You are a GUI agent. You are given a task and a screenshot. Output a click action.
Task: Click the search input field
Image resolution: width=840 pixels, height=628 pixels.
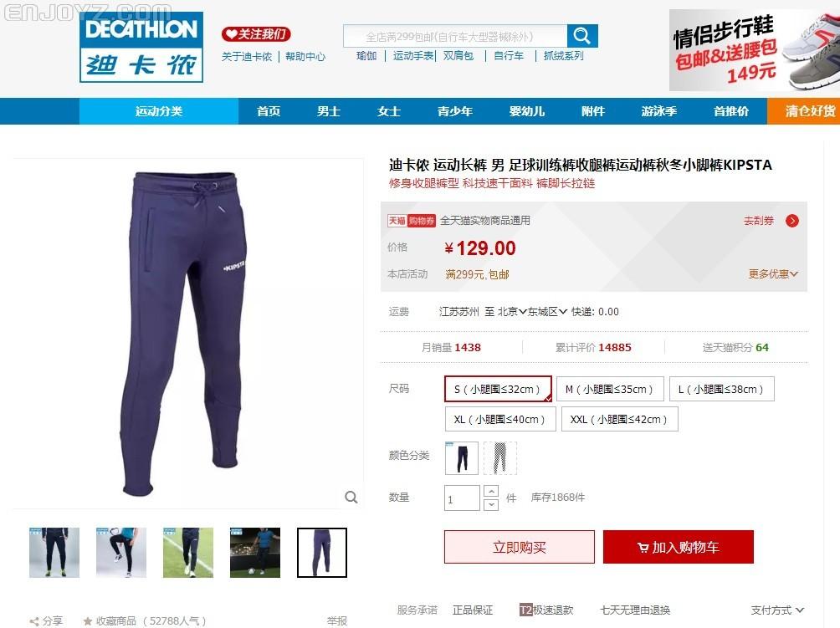455,37
